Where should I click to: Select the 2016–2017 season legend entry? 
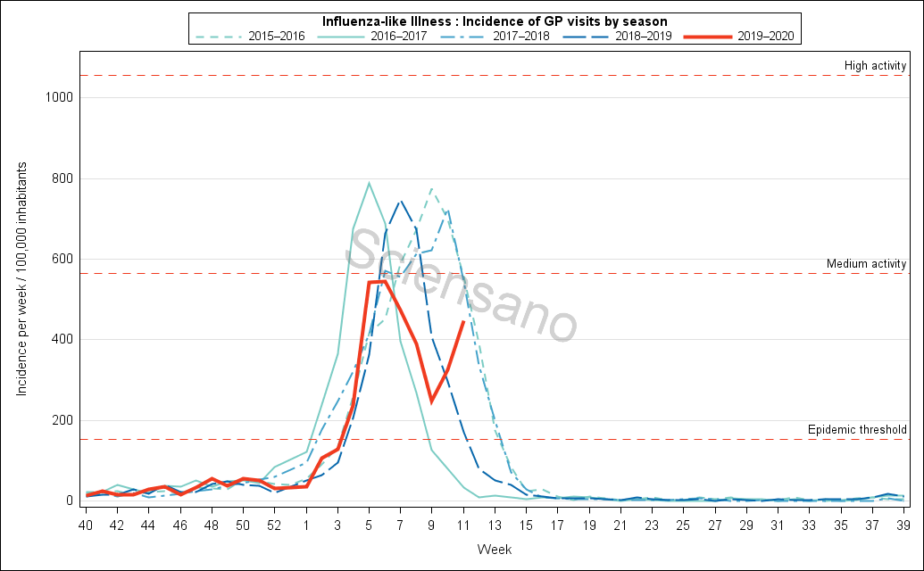(396, 37)
